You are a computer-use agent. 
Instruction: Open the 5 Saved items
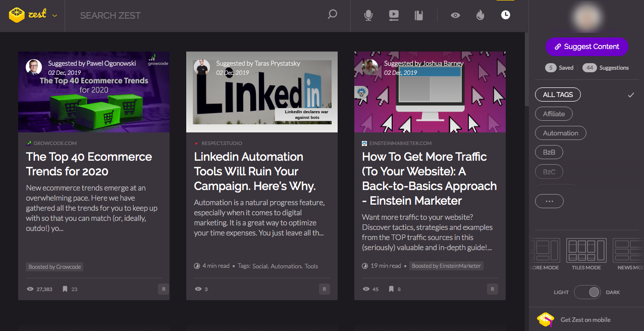[559, 68]
